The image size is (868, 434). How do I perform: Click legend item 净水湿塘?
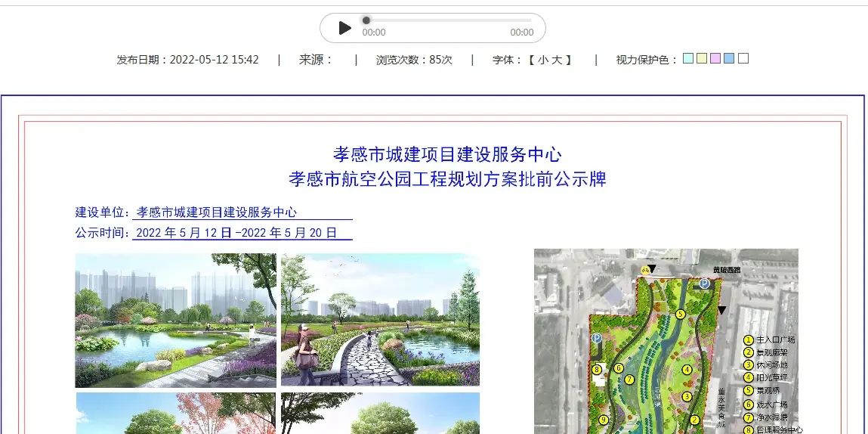pyautogui.click(x=771, y=417)
